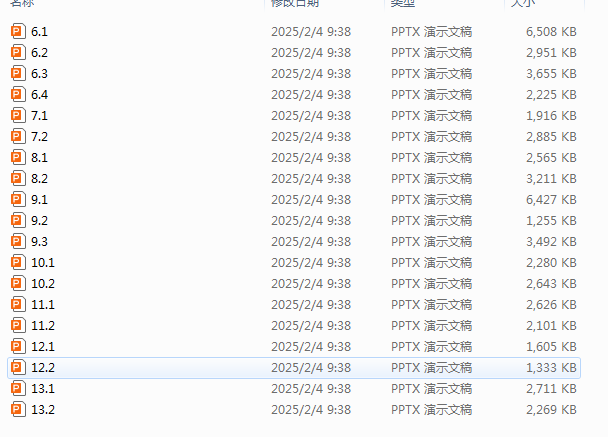This screenshot has height=437, width=608.
Task: Click the icon beside file 8.1
Action: pos(18,157)
